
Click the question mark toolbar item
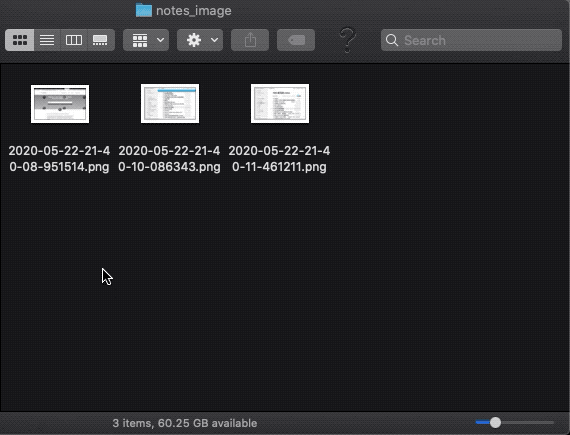(347, 40)
